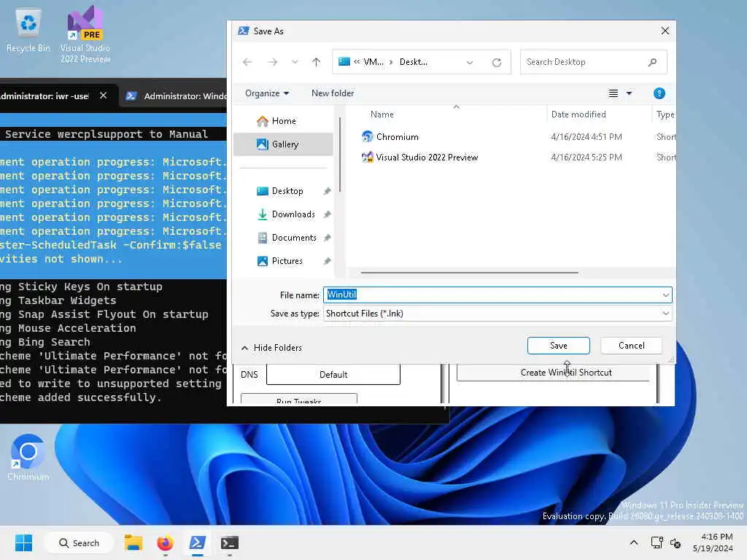The image size is (747, 560).
Task: Select Home in navigation pane
Action: pyautogui.click(x=284, y=121)
